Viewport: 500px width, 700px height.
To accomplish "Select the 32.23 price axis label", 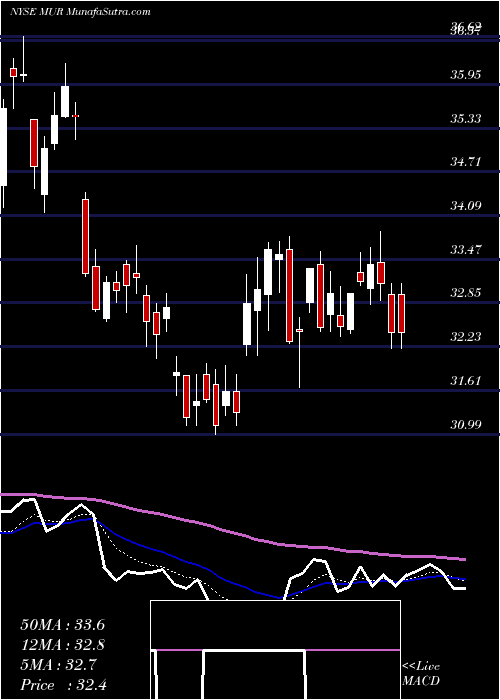I will pos(466,337).
